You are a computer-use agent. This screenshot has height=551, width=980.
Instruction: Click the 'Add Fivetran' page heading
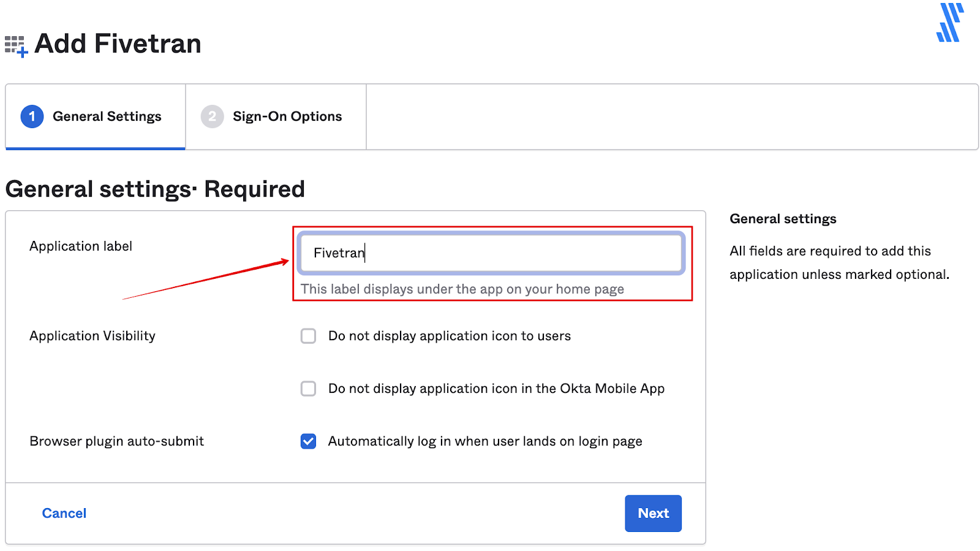point(118,44)
